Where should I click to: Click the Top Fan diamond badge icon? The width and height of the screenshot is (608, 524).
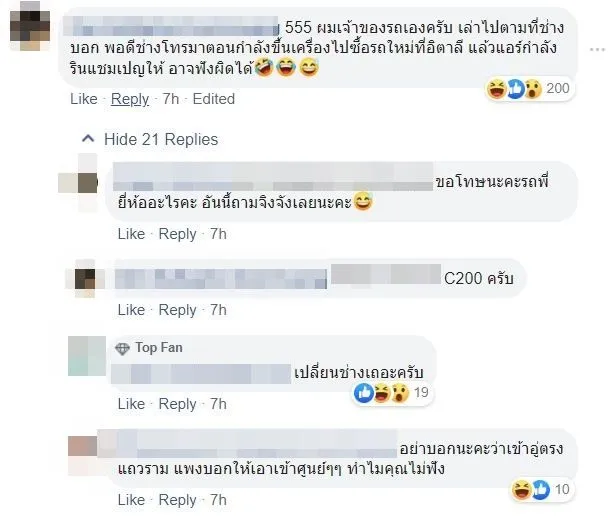point(122,349)
